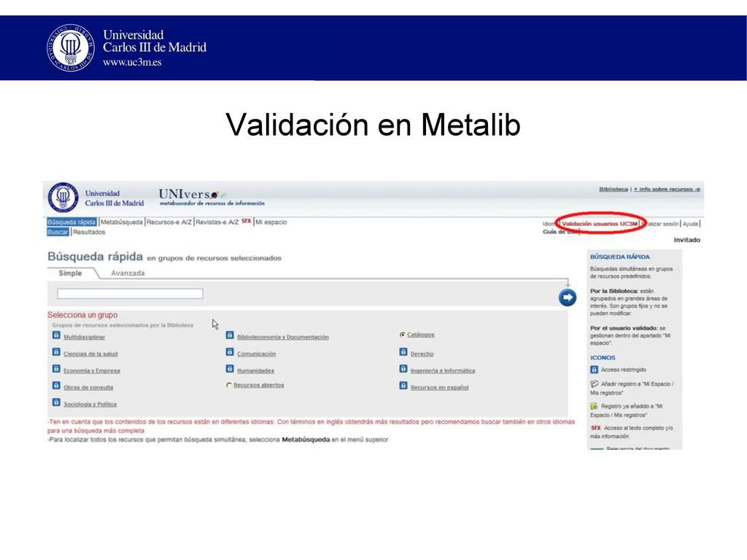Open the Derecho group link
The width and height of the screenshot is (747, 560).
[x=422, y=354]
